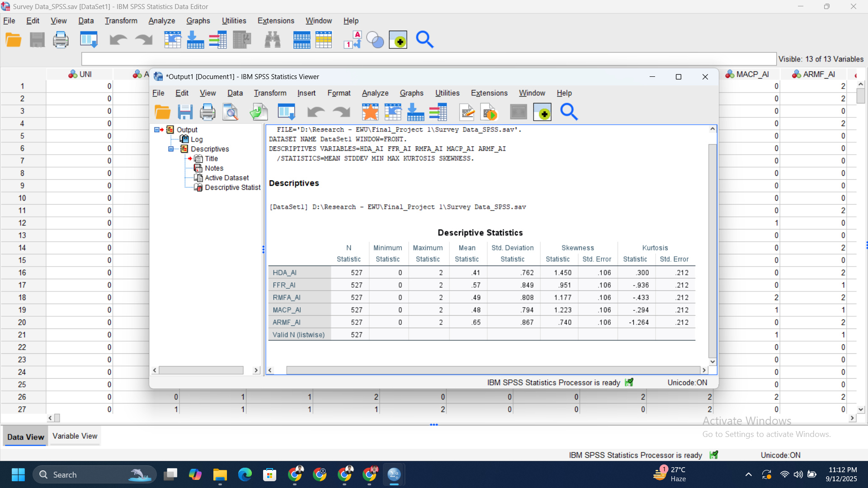Click Save icon in Output Viewer toolbar
This screenshot has height=488, width=868.
pyautogui.click(x=185, y=112)
